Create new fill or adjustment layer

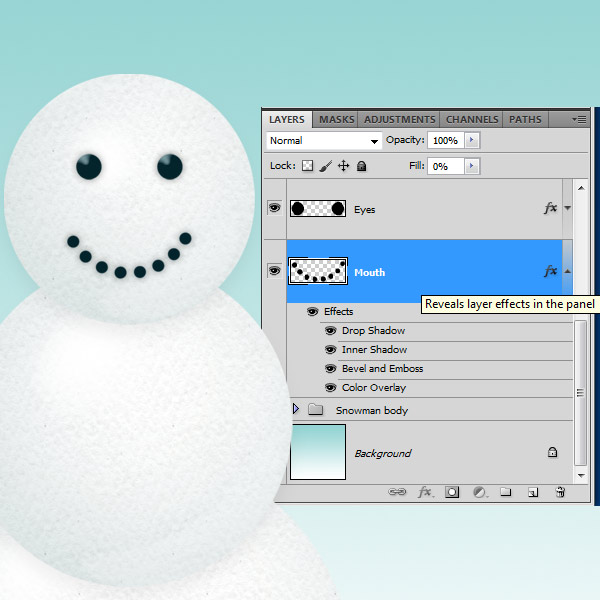(x=479, y=492)
